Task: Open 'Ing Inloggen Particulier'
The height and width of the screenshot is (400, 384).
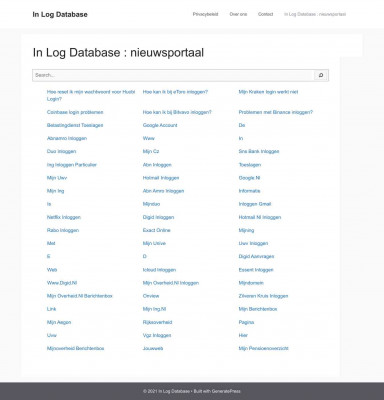Action: (72, 165)
